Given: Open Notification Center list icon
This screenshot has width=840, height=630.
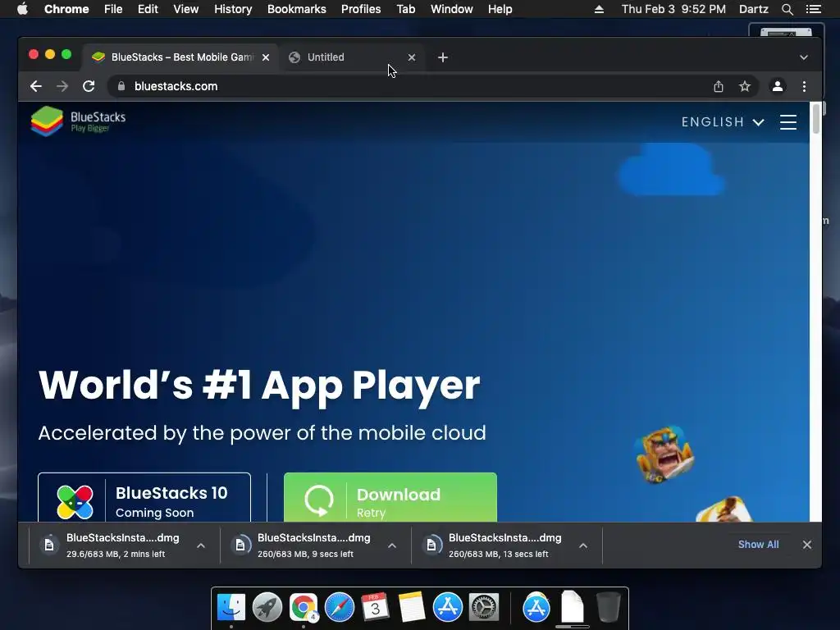Looking at the screenshot, I should pos(813,9).
